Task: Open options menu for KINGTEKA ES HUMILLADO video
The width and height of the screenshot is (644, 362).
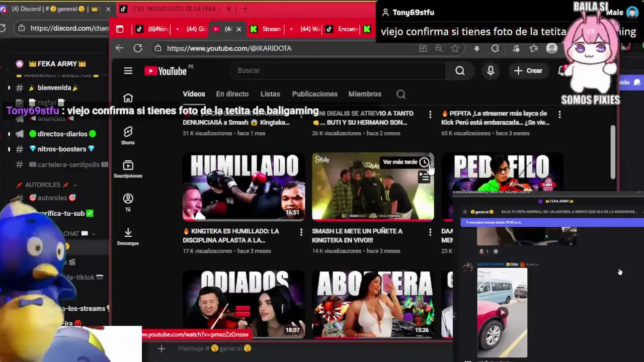Action: point(301,232)
